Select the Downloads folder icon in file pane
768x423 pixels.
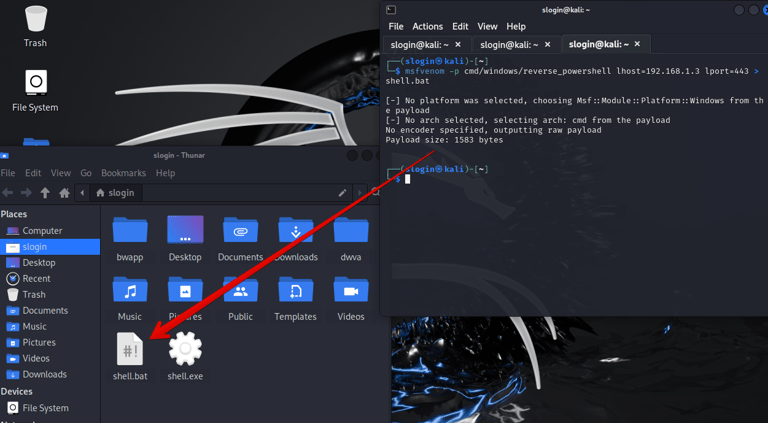coord(296,230)
